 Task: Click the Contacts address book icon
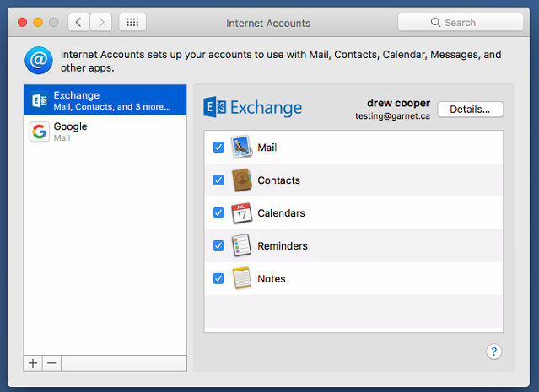pyautogui.click(x=242, y=180)
